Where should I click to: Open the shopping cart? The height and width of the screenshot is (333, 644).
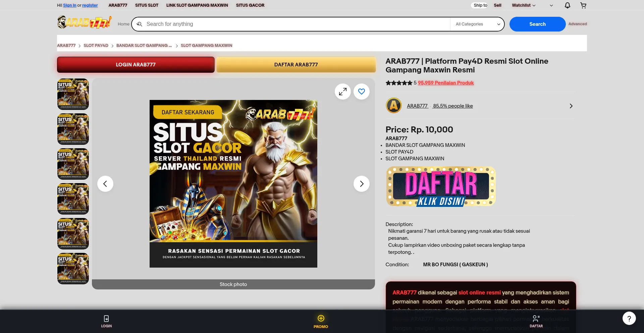click(583, 5)
